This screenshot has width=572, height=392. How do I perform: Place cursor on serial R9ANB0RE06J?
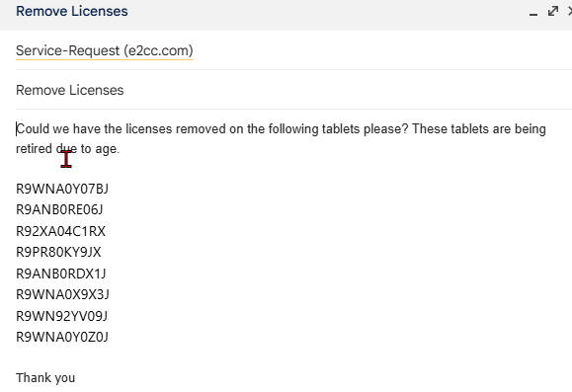[x=59, y=209]
